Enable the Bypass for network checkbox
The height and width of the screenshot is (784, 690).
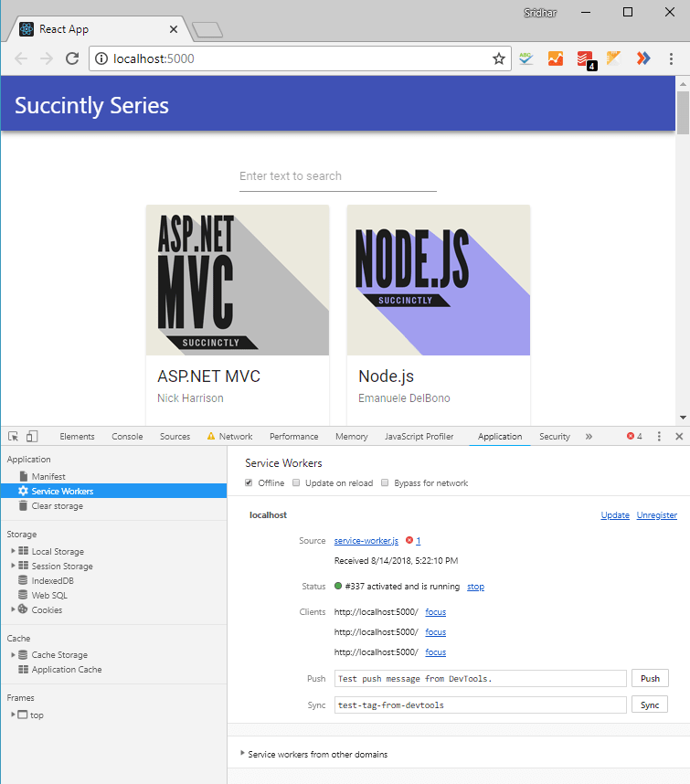click(385, 482)
